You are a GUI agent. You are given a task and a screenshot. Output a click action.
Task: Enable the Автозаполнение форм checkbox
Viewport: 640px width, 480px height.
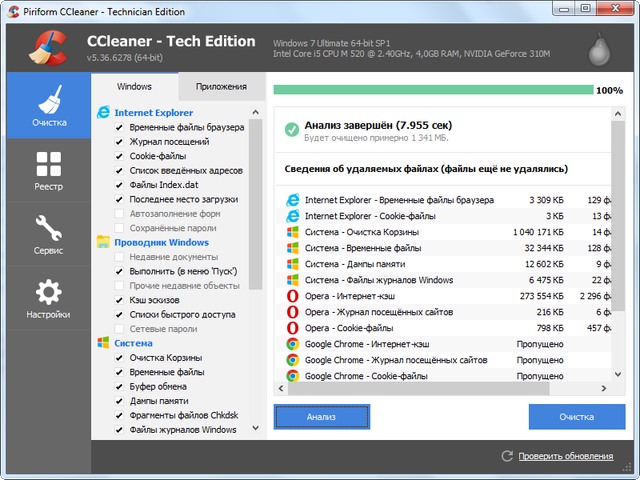pos(120,214)
